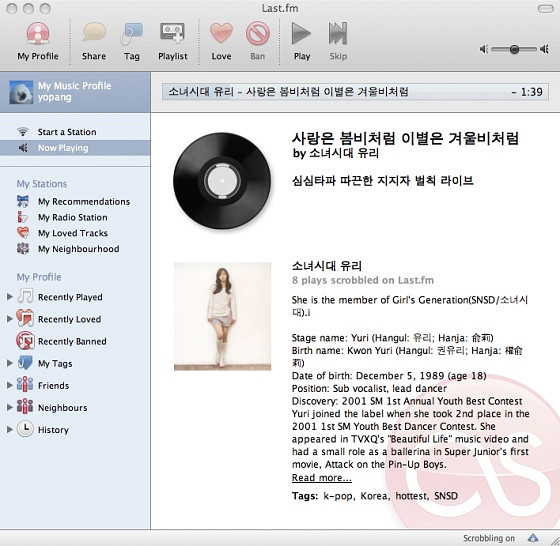
Task: Expand the History list
Action: coord(10,429)
